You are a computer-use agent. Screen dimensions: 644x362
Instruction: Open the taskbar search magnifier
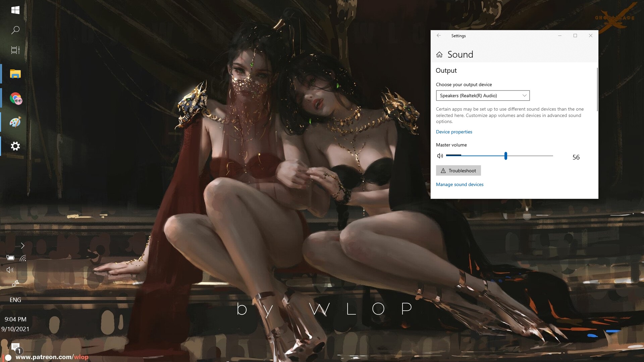coord(15,30)
